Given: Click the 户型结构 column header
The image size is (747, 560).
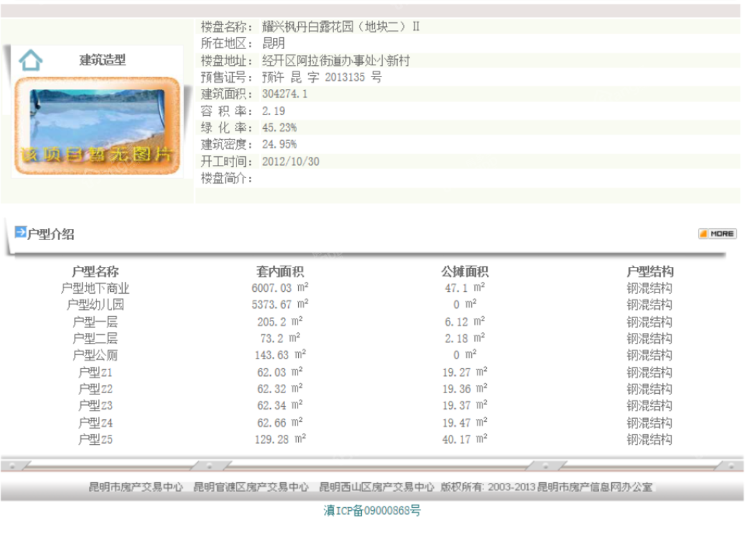Looking at the screenshot, I should point(650,272).
